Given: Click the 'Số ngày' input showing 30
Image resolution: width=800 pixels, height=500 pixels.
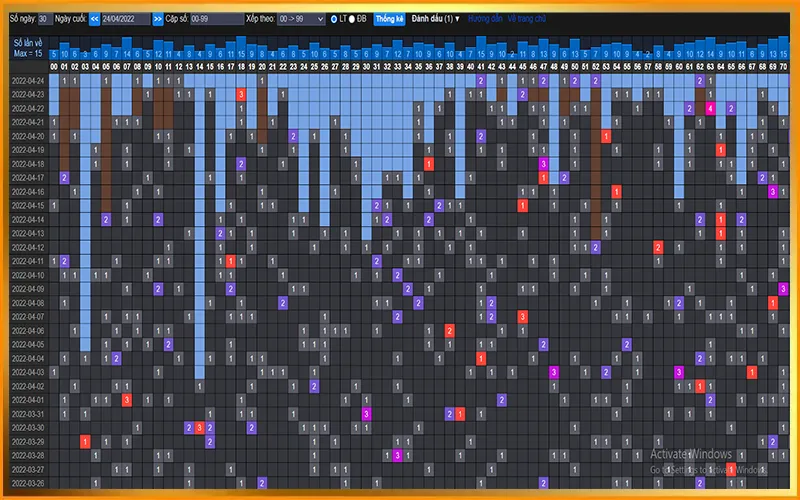Looking at the screenshot, I should [x=45, y=19].
